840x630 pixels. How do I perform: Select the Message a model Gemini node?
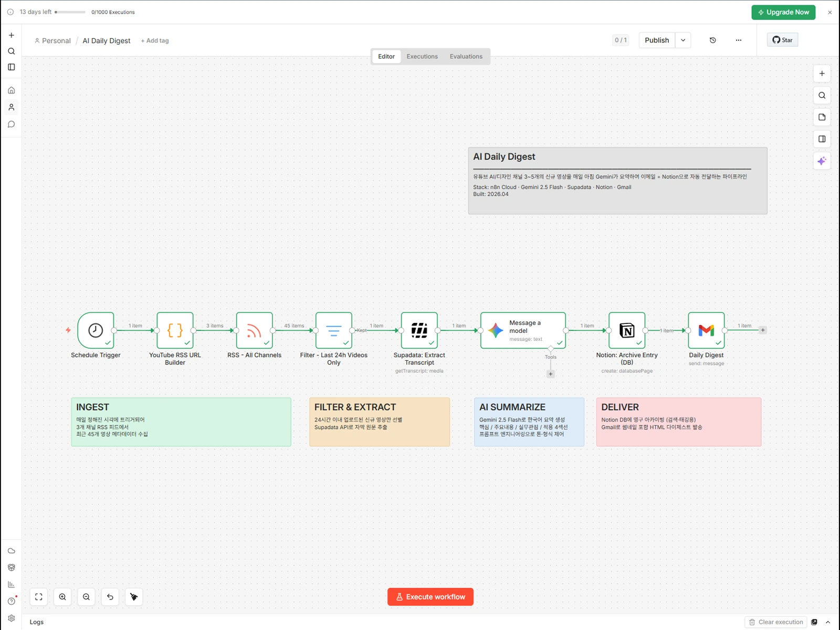click(x=523, y=330)
